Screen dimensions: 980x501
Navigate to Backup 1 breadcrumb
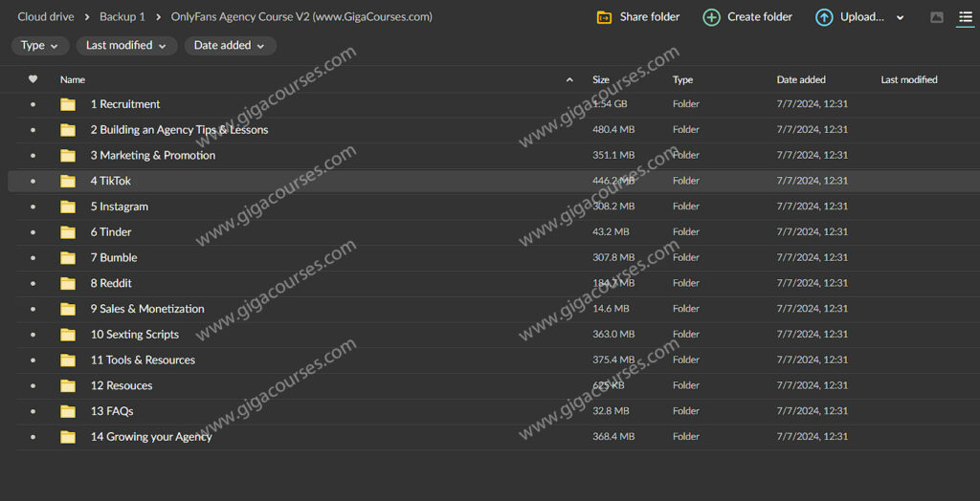click(122, 17)
